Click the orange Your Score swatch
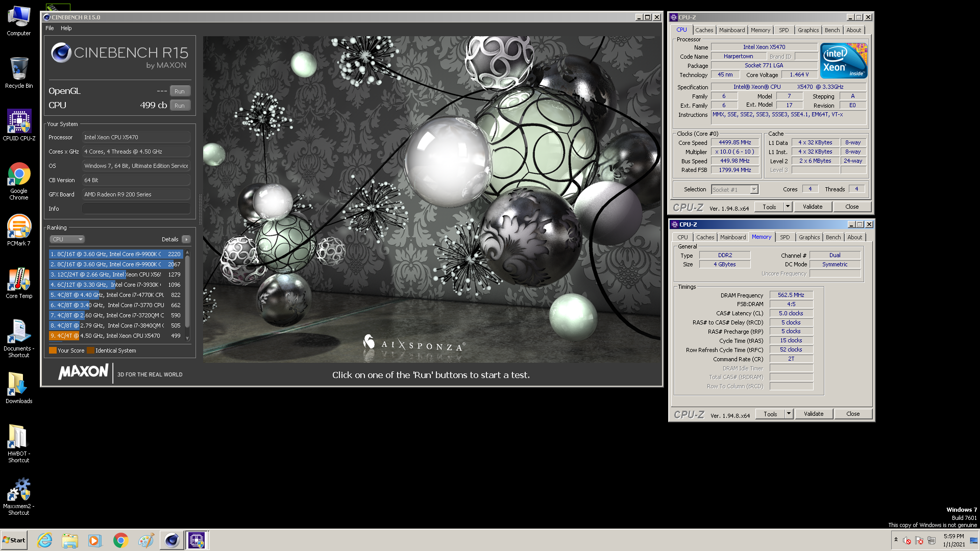The height and width of the screenshot is (551, 980). [x=53, y=350]
